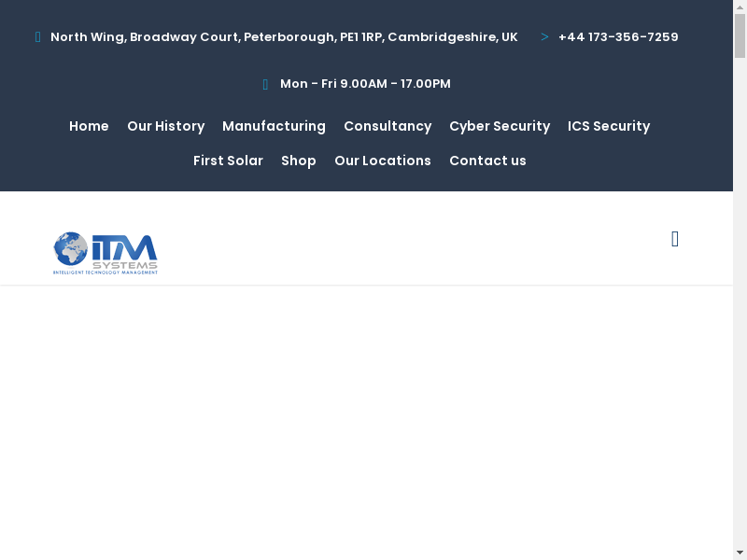747x560 pixels.
Task: Navigate to Cyber Security page
Action: (x=500, y=126)
